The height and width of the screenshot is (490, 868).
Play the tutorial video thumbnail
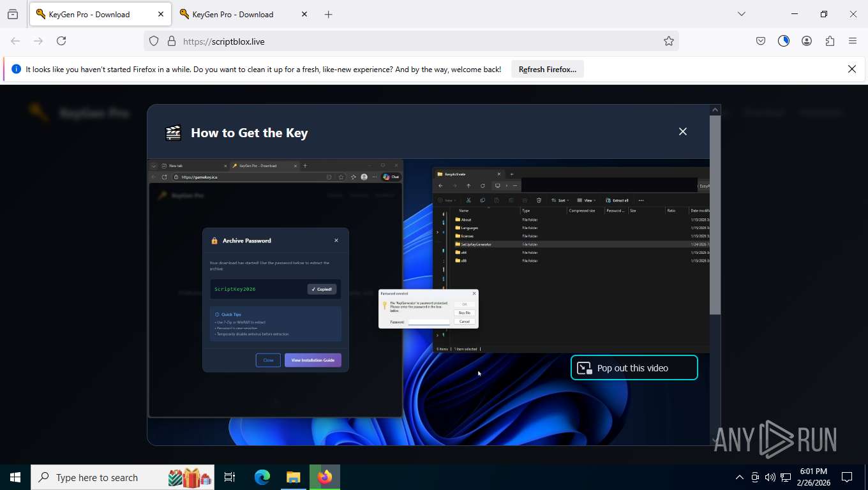[x=428, y=302]
